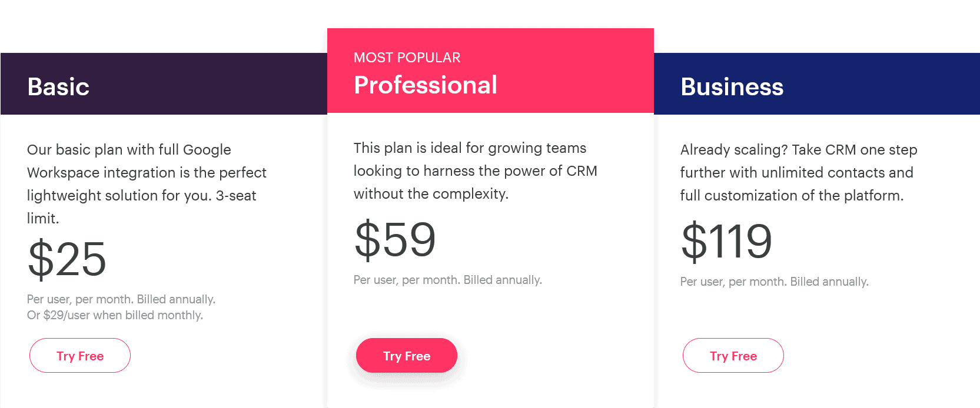The width and height of the screenshot is (980, 408).
Task: Click the $119 price text
Action: click(x=727, y=240)
